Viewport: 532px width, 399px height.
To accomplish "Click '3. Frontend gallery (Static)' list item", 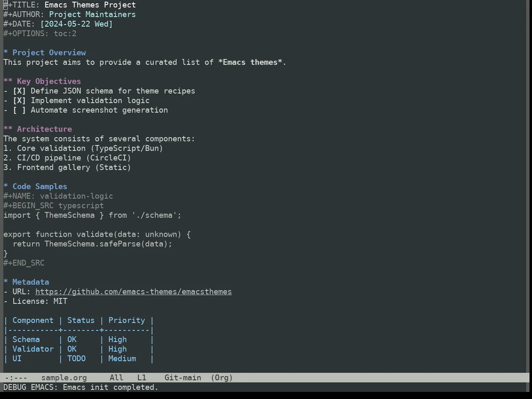I will pyautogui.click(x=67, y=167).
